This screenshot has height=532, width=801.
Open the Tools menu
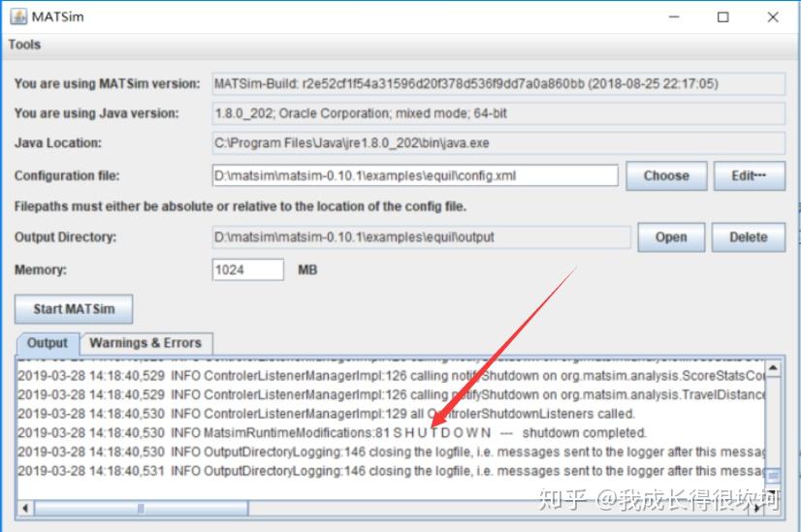coord(24,45)
